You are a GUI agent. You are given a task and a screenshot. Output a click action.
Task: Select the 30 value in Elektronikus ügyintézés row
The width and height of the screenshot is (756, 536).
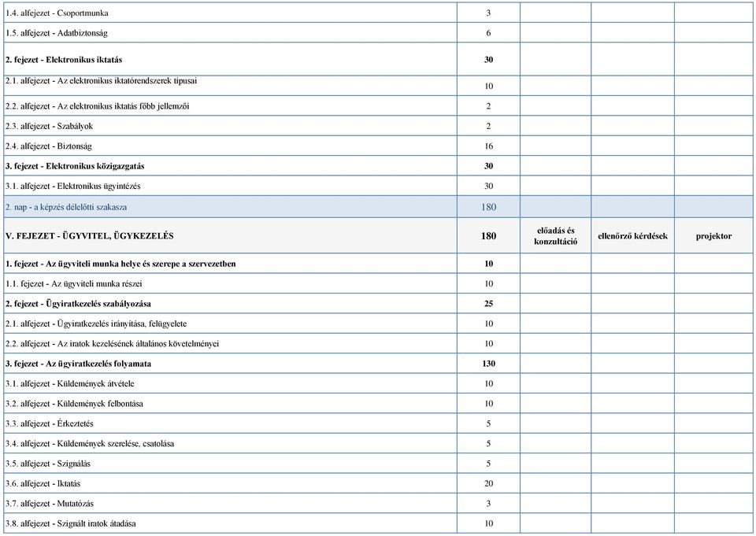click(x=488, y=186)
